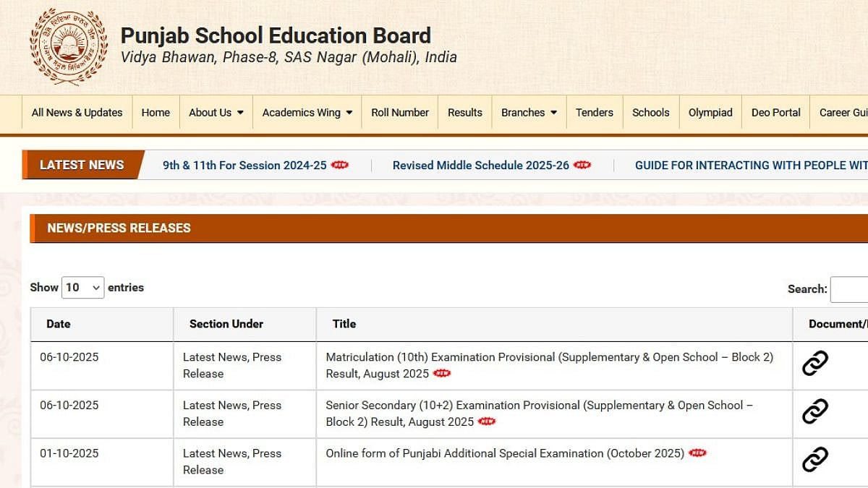This screenshot has height=488, width=868.
Task: Open the Deo Portal menu item
Action: pyautogui.click(x=775, y=113)
